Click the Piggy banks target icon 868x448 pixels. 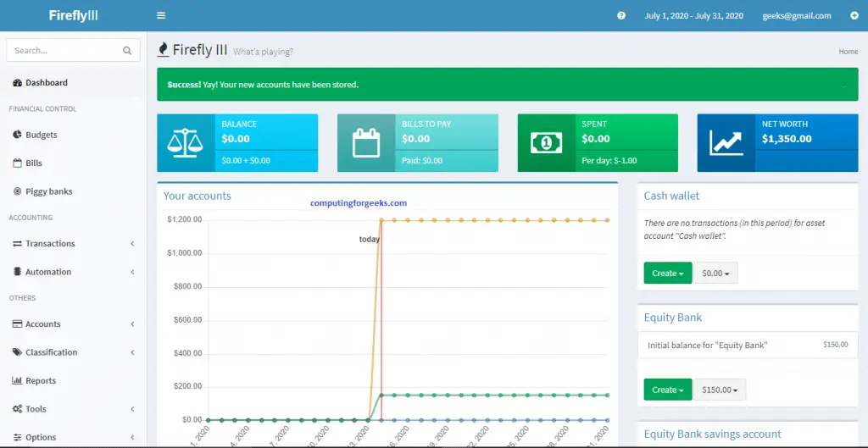pos(17,191)
